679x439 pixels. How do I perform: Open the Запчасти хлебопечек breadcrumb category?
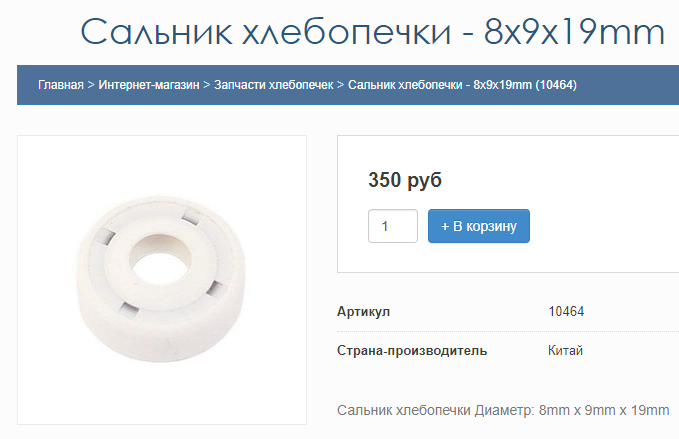(274, 85)
